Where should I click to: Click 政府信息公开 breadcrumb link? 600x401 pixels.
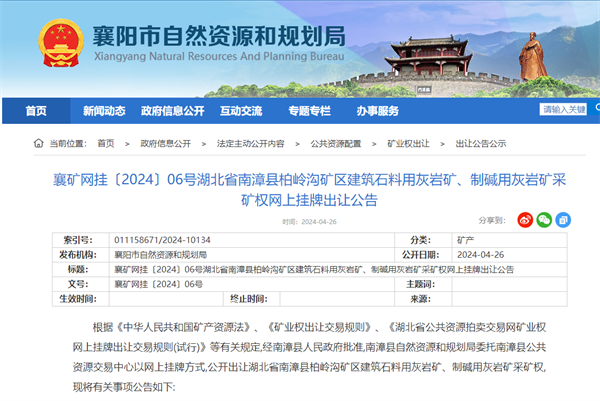164,143
